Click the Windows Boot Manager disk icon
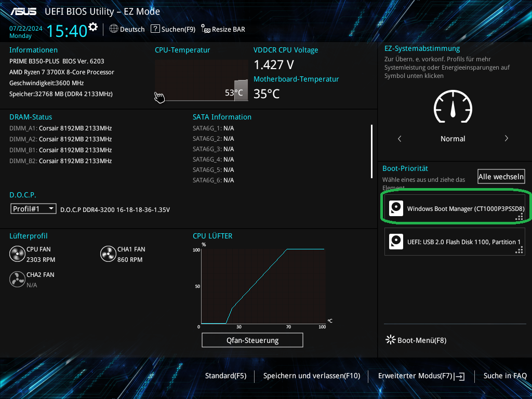532x399 pixels. coord(396,208)
